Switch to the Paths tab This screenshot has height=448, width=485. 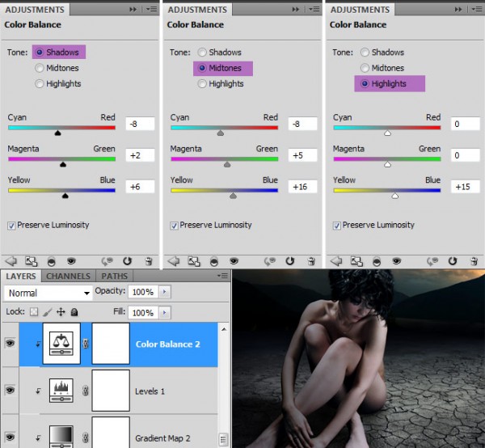pyautogui.click(x=115, y=276)
